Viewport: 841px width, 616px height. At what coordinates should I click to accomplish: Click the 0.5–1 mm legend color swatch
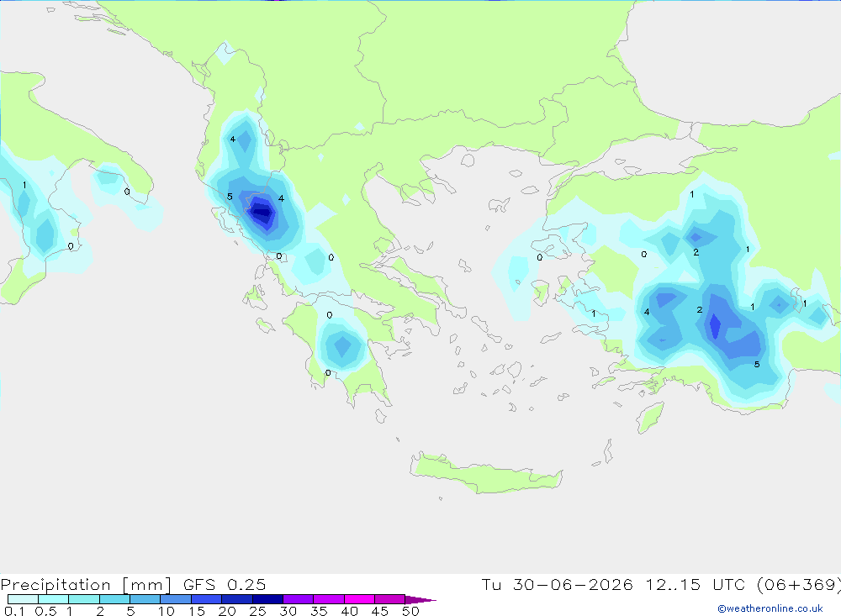[53, 599]
